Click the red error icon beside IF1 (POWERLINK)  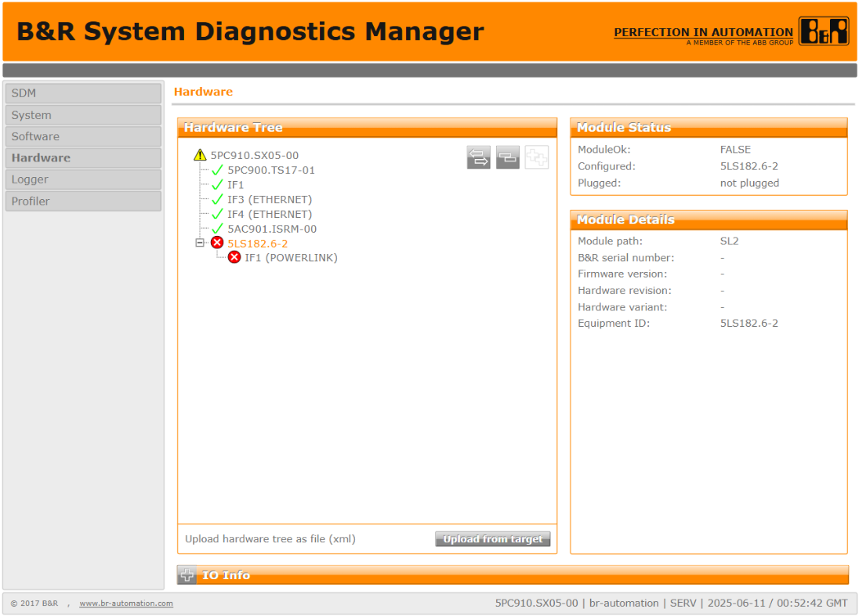[x=234, y=257]
